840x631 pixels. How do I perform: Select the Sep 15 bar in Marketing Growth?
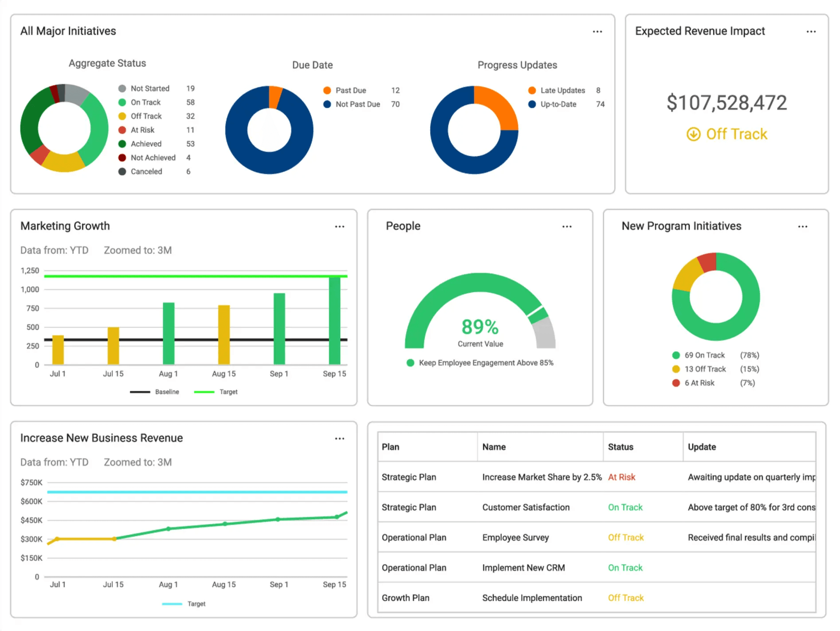334,319
